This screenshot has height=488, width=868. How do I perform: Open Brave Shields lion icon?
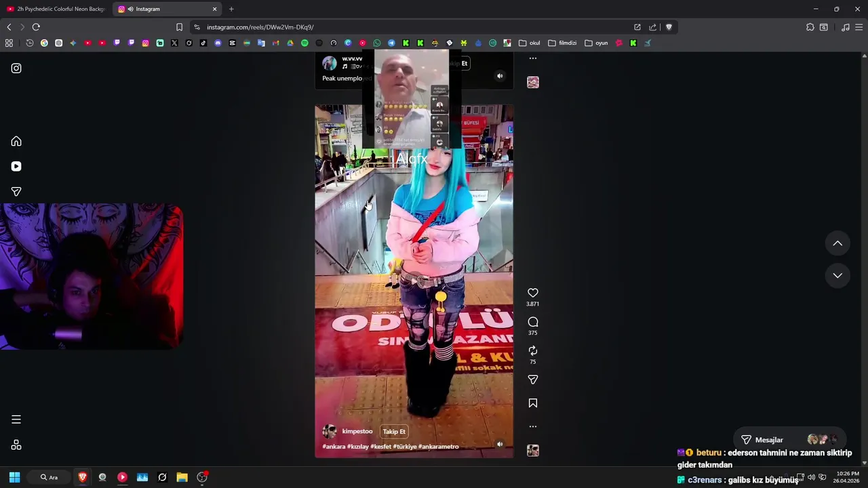pos(669,27)
